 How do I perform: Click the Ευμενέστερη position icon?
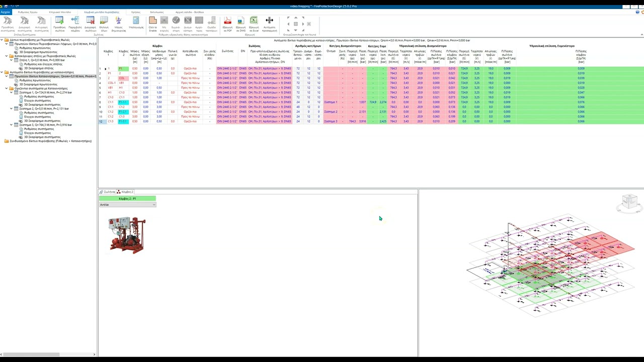[176, 24]
